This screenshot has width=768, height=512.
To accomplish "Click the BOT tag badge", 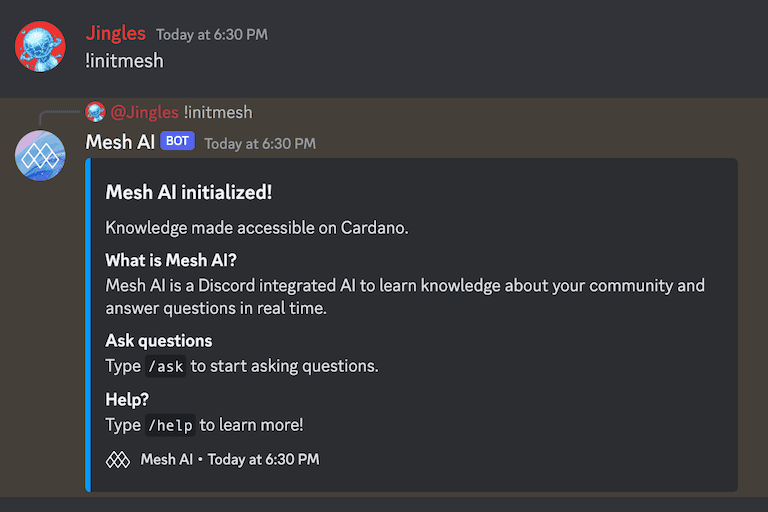I will click(177, 142).
